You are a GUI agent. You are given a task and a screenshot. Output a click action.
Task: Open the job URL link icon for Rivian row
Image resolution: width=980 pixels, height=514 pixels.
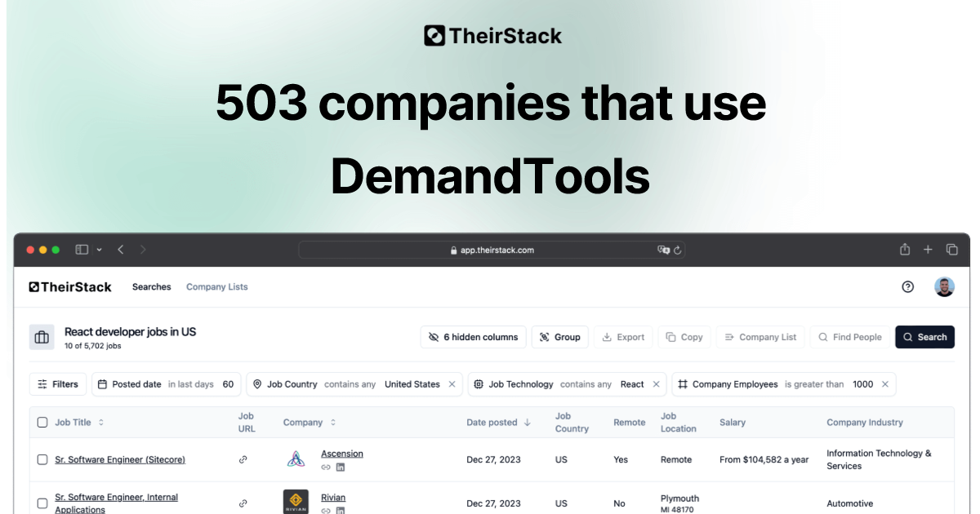243,504
